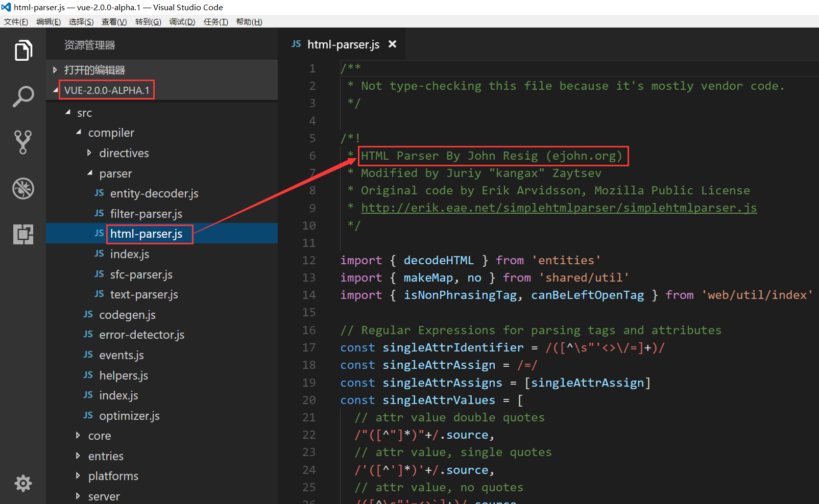Click JS icon beside optimizer.js
The height and width of the screenshot is (504, 819).
tap(88, 415)
